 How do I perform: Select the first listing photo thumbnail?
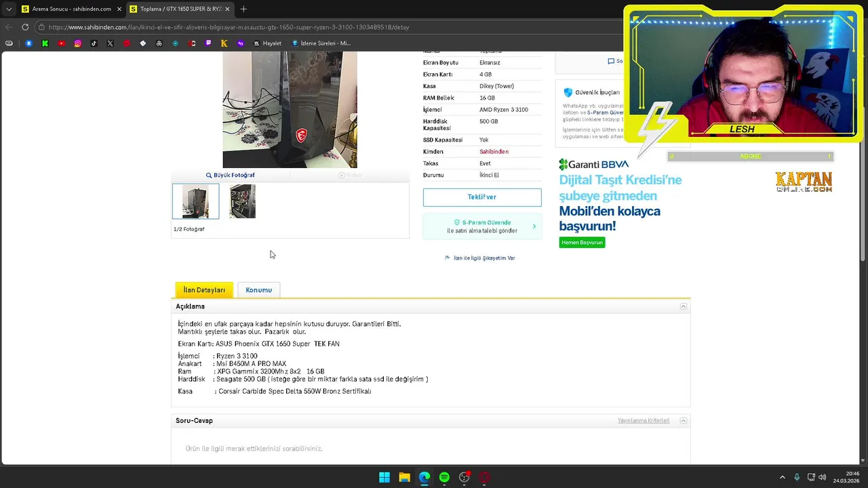(x=195, y=201)
